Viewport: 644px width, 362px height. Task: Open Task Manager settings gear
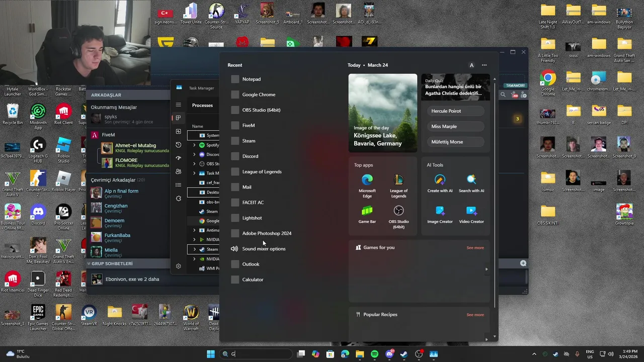click(x=178, y=266)
